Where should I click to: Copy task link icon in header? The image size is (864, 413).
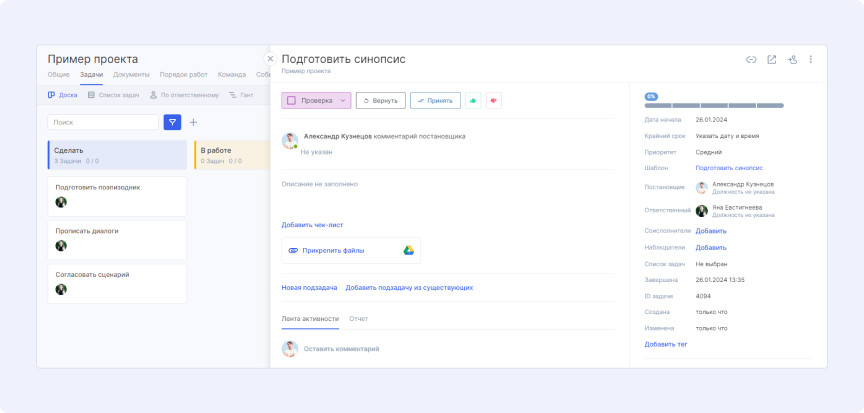[x=751, y=59]
